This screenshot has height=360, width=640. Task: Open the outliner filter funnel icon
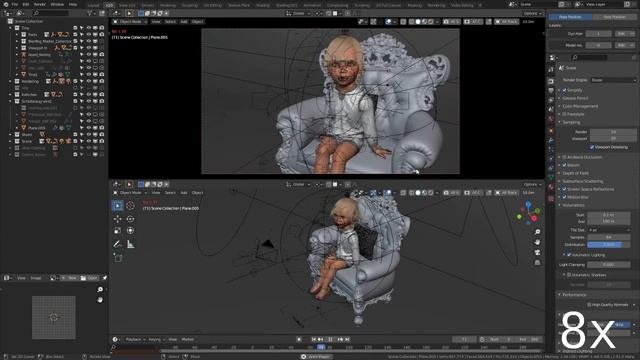90,13
